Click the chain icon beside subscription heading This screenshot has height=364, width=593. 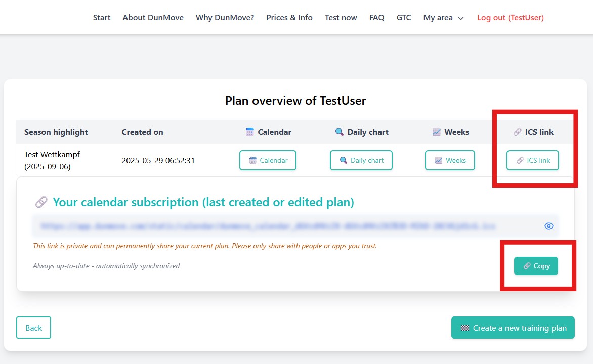tap(41, 203)
